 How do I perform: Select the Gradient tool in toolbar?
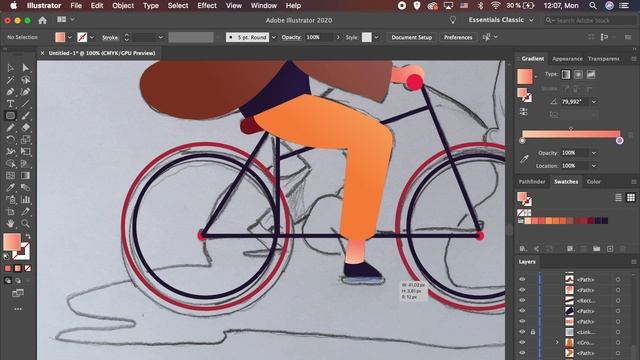click(25, 176)
